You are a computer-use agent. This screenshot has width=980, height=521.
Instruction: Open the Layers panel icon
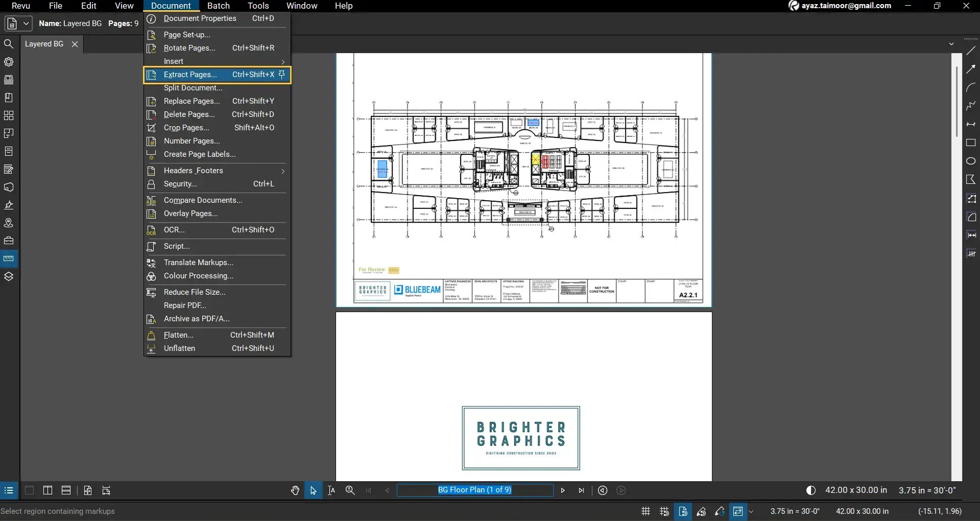9,276
